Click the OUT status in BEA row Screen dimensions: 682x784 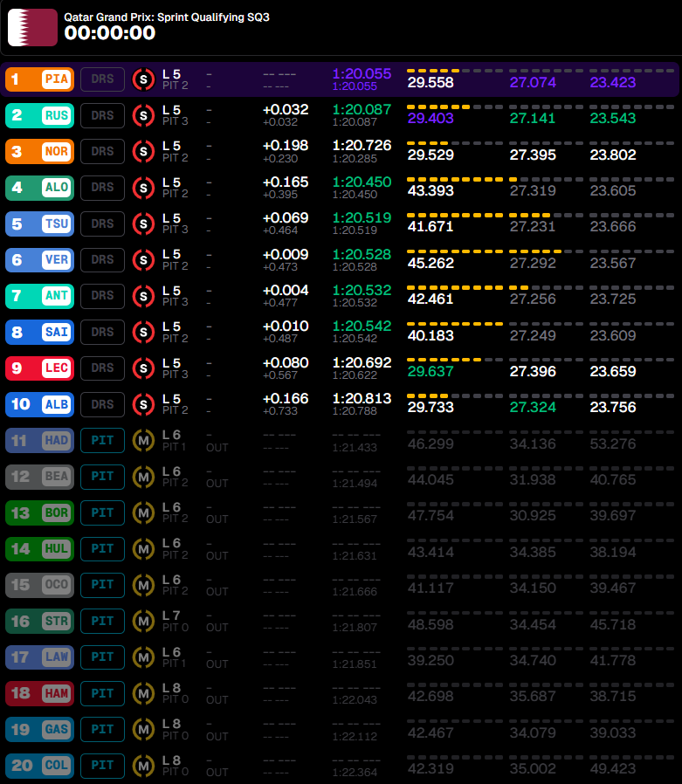click(217, 484)
